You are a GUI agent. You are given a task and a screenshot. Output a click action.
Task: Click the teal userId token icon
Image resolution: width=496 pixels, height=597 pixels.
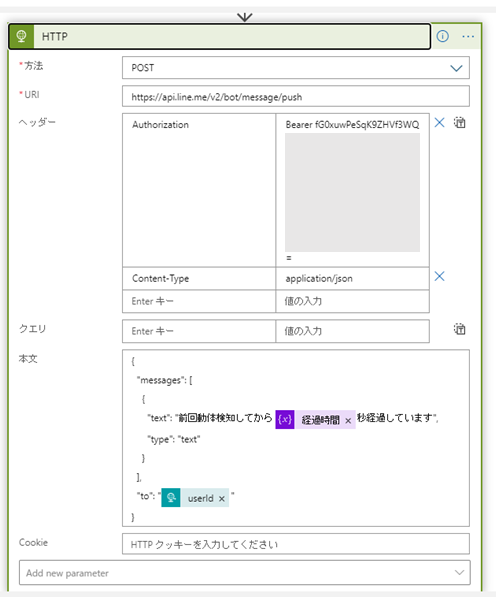[171, 498]
